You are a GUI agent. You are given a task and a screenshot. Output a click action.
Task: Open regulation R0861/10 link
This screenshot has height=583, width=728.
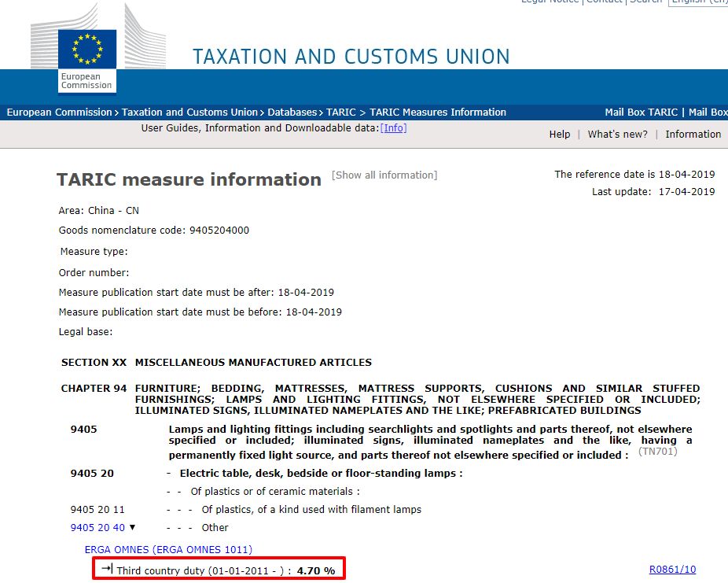click(672, 569)
